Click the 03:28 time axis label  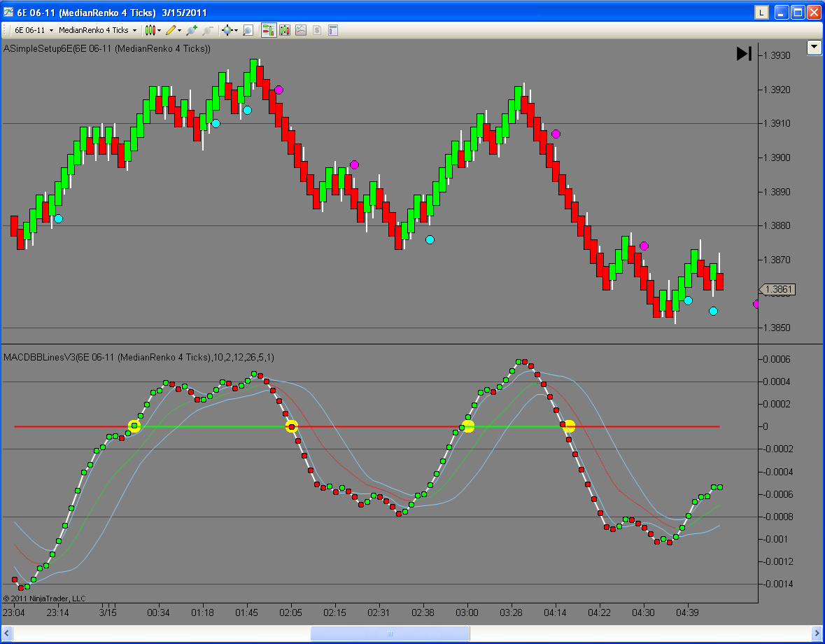[511, 612]
